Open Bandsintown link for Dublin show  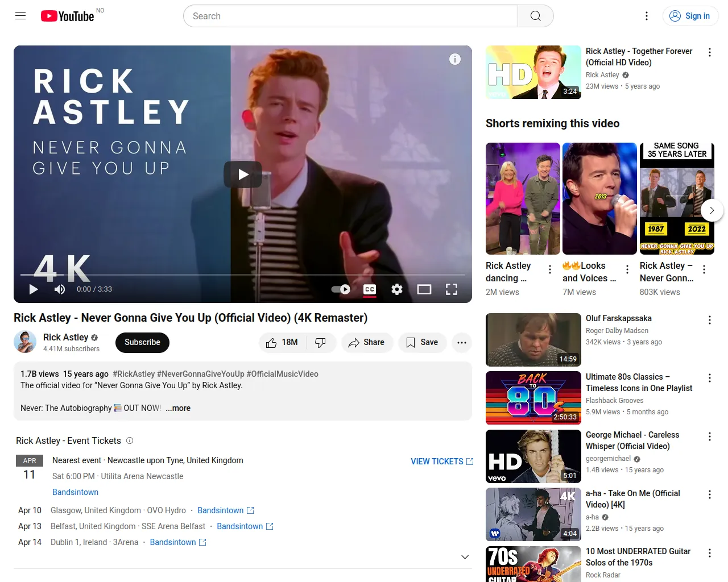coord(178,542)
